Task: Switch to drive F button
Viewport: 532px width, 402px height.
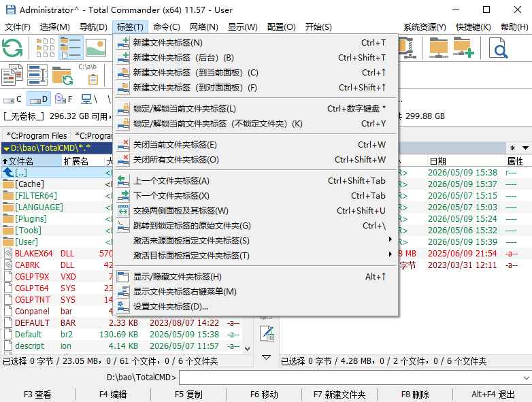Action: pos(64,99)
